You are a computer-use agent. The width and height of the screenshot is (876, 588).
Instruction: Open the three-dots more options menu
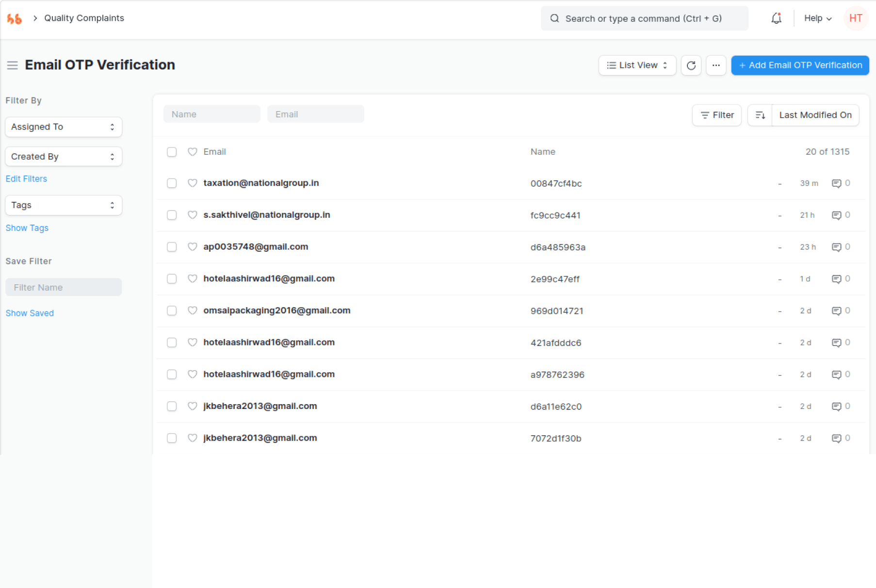tap(715, 65)
